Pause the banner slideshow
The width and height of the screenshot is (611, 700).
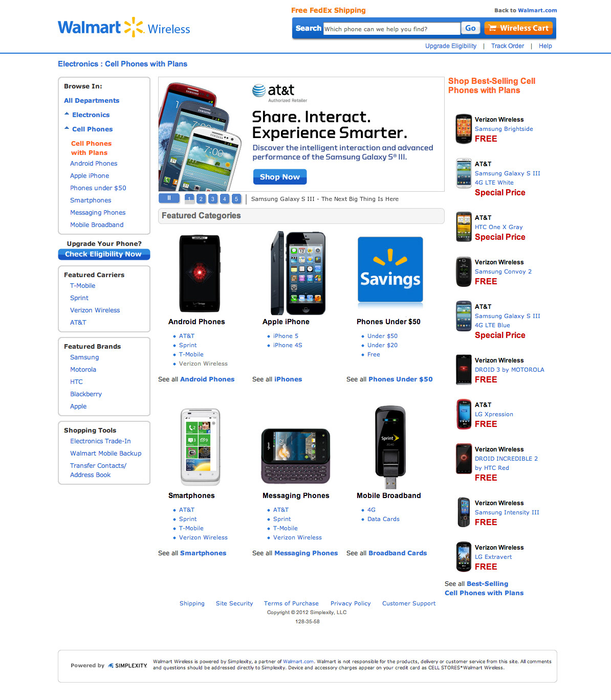click(169, 198)
